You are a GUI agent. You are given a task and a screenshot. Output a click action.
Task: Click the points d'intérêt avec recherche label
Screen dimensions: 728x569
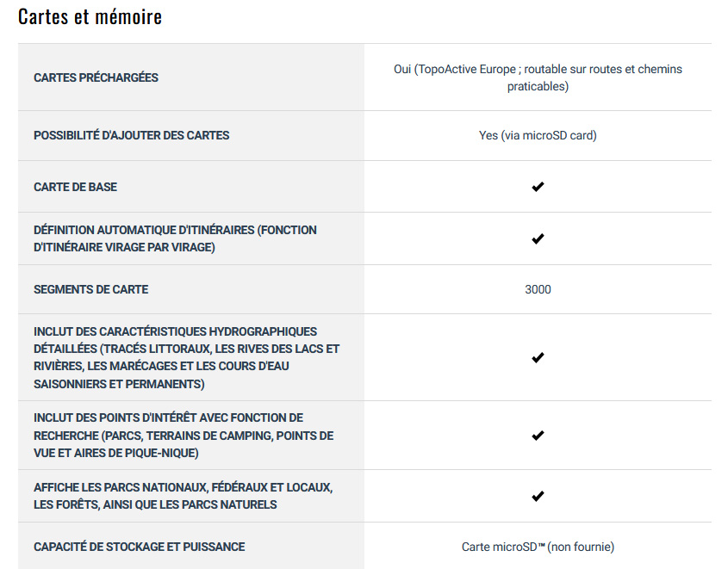pyautogui.click(x=184, y=436)
